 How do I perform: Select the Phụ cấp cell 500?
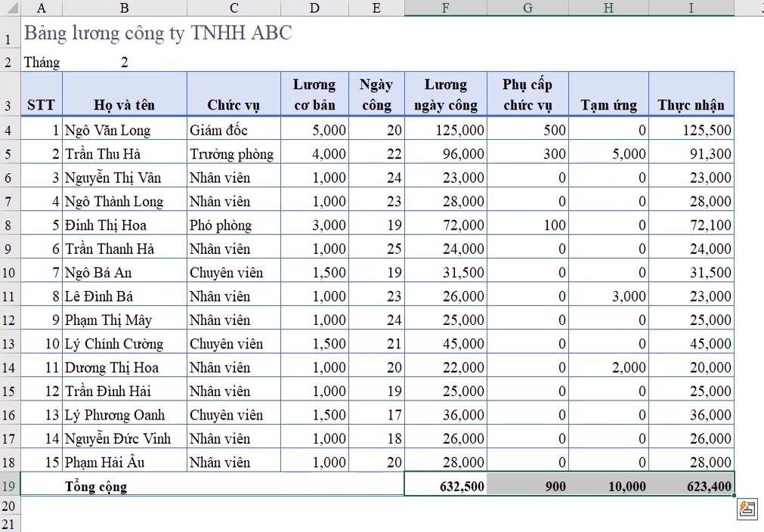point(527,129)
